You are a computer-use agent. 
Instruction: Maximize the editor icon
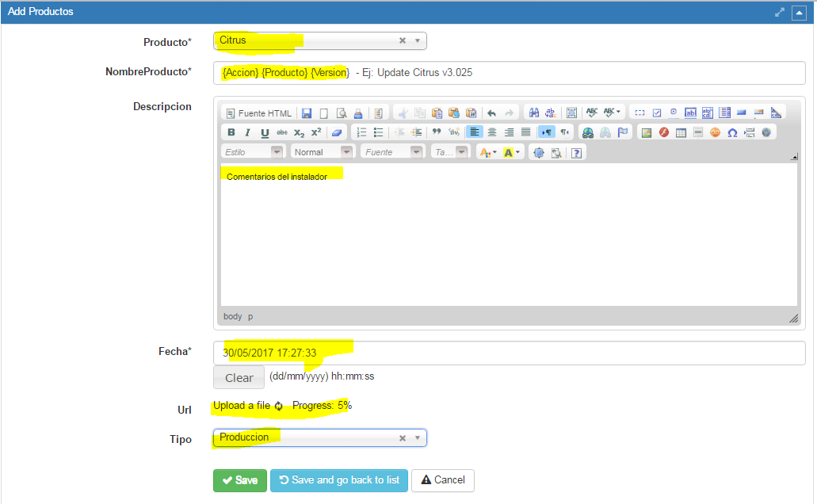pos(539,153)
